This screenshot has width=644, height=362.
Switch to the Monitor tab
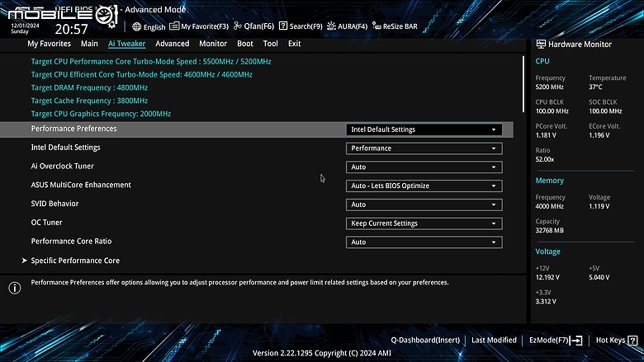point(213,44)
